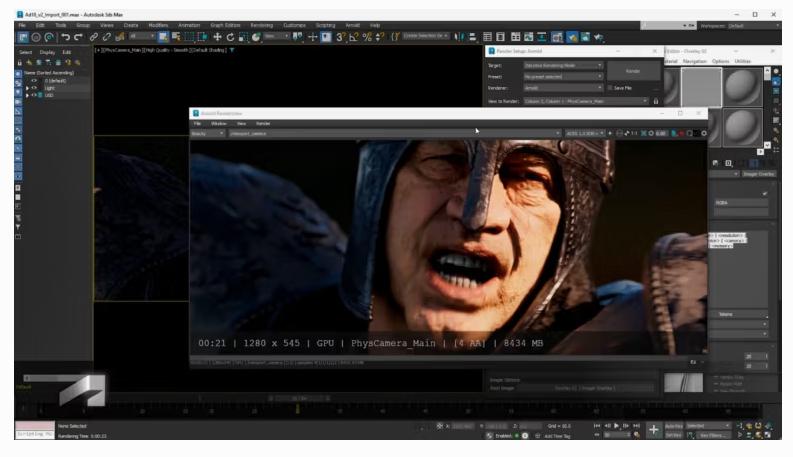Click the Render button in Render Setup

(632, 71)
